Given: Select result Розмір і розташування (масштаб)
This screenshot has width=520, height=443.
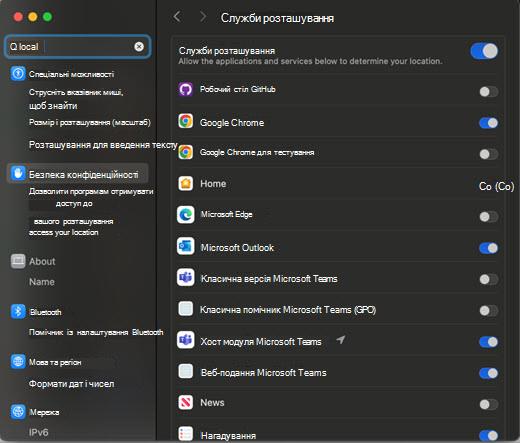Looking at the screenshot, I should click(90, 122).
